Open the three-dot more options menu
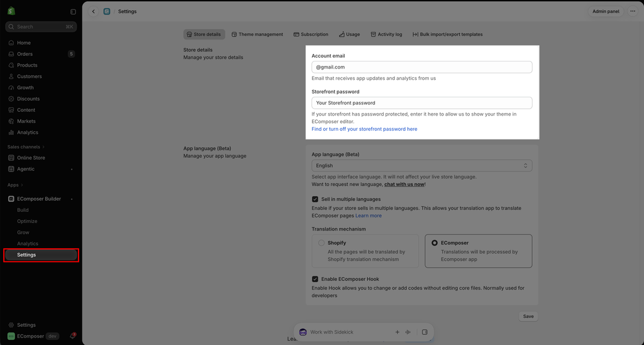 pyautogui.click(x=633, y=11)
